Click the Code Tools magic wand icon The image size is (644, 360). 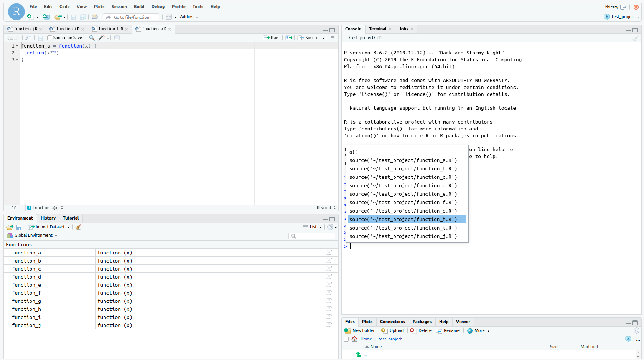click(x=102, y=38)
